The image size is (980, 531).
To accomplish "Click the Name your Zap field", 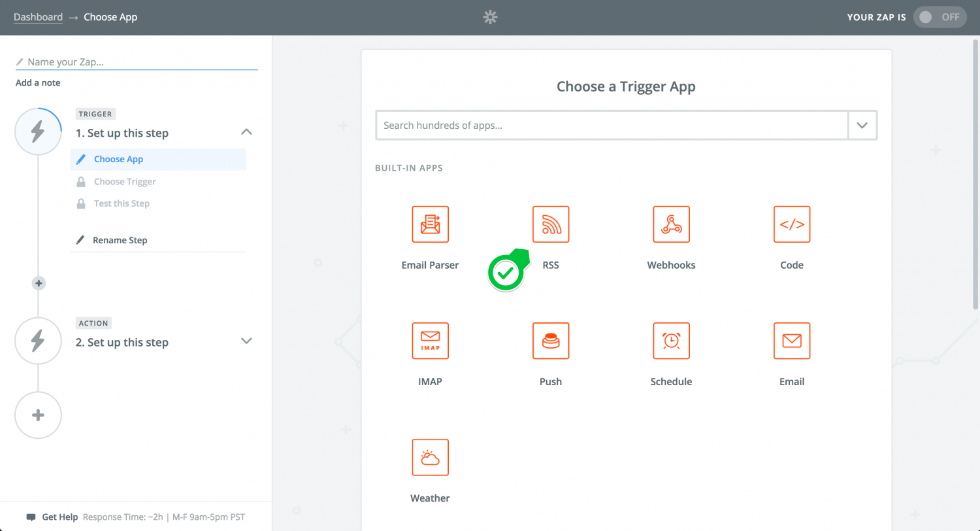I will 137,62.
